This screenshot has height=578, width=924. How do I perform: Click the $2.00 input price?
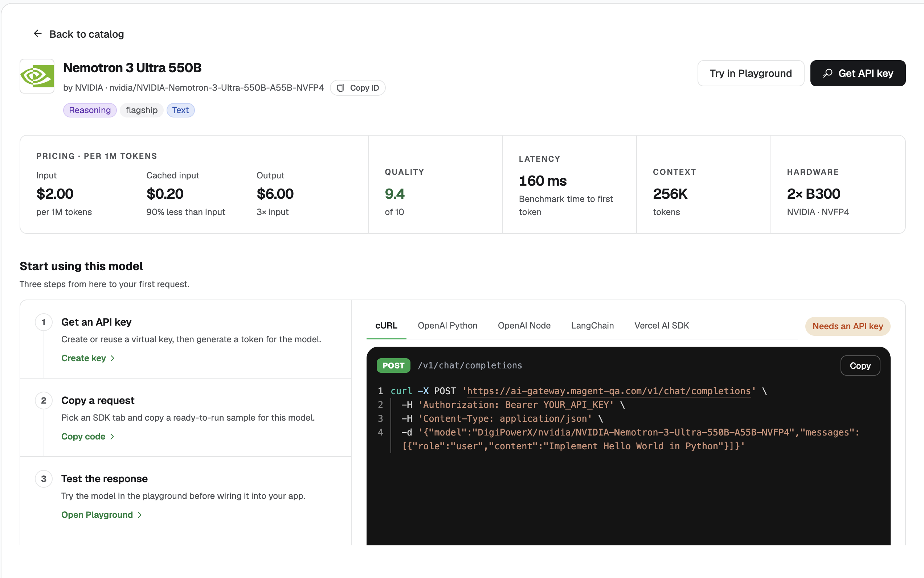point(55,194)
